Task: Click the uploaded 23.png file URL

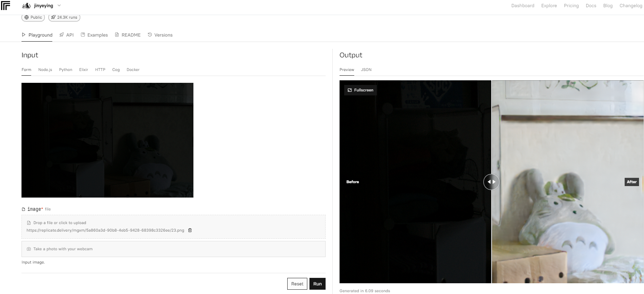Action: [x=105, y=230]
